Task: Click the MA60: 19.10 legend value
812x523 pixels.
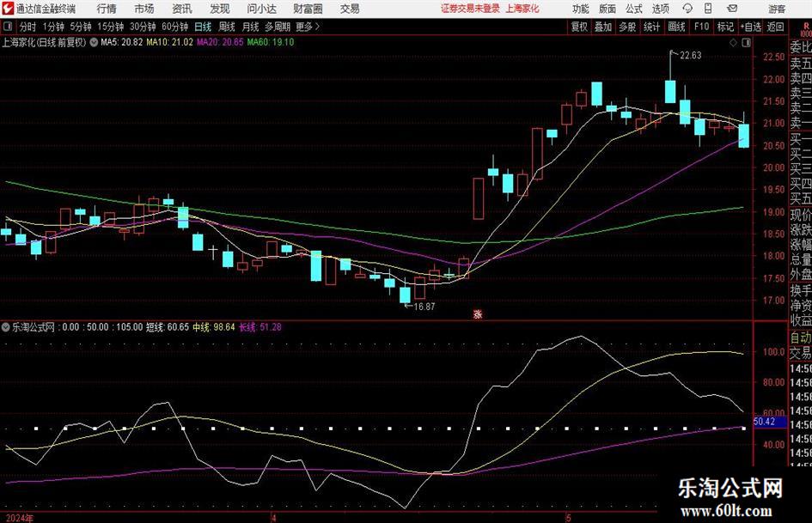Action: (x=271, y=42)
